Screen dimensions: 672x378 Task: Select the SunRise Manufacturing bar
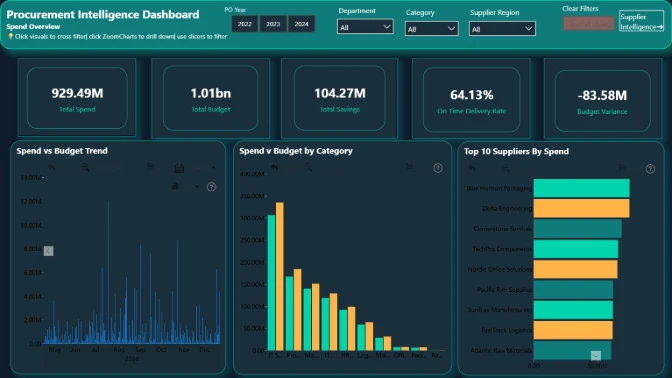[x=573, y=310]
